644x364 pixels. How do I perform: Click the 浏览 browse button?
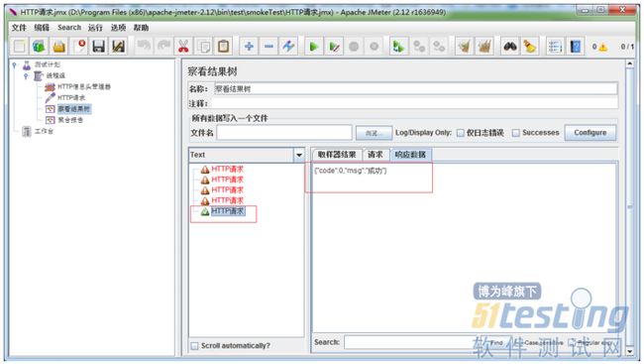374,133
